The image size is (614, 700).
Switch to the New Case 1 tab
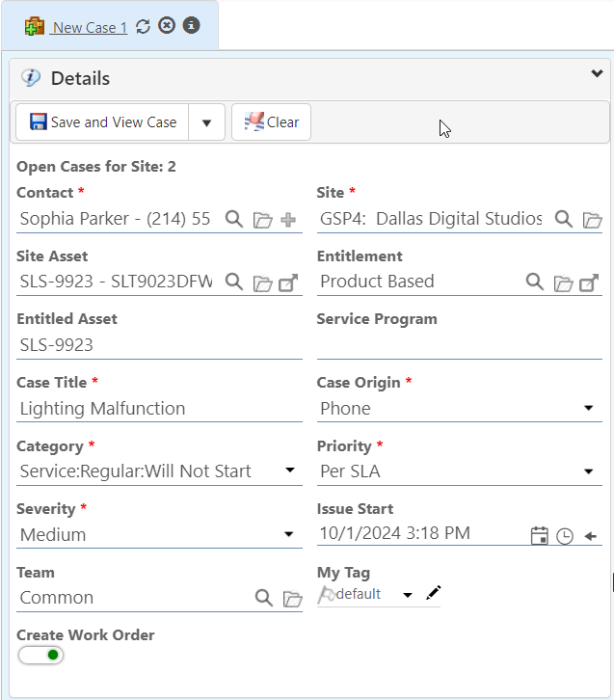[x=89, y=28]
